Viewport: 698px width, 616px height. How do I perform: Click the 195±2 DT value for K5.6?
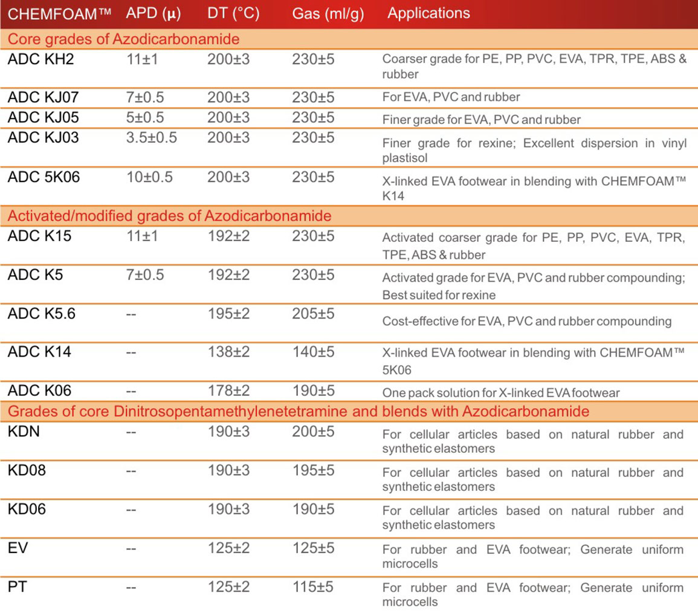229,314
